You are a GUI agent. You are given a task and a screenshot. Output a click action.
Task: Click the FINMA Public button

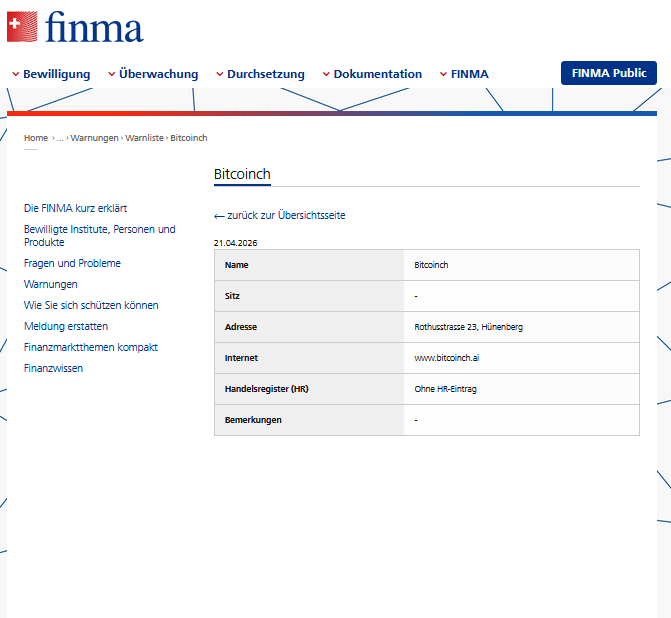pos(609,73)
